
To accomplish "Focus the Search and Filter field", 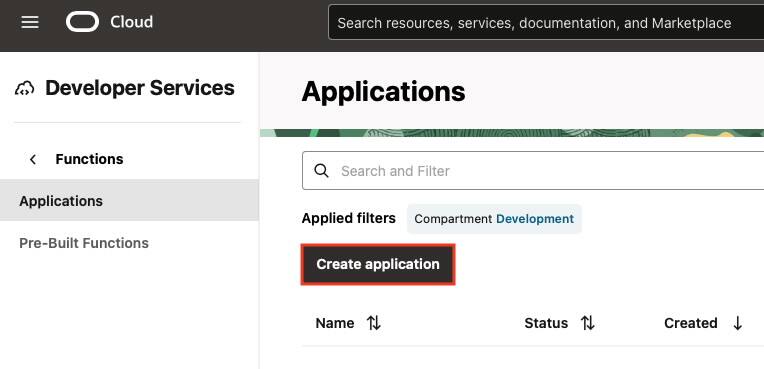I will [x=533, y=171].
